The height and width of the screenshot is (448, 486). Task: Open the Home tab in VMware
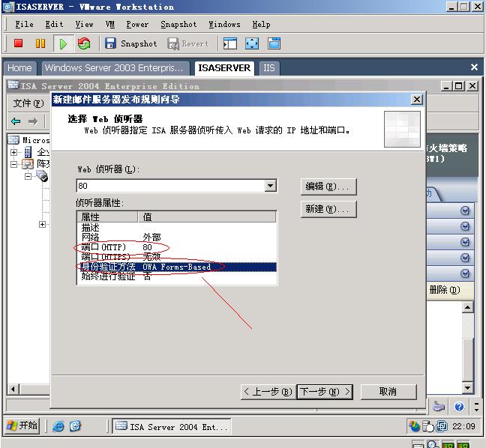coord(19,68)
